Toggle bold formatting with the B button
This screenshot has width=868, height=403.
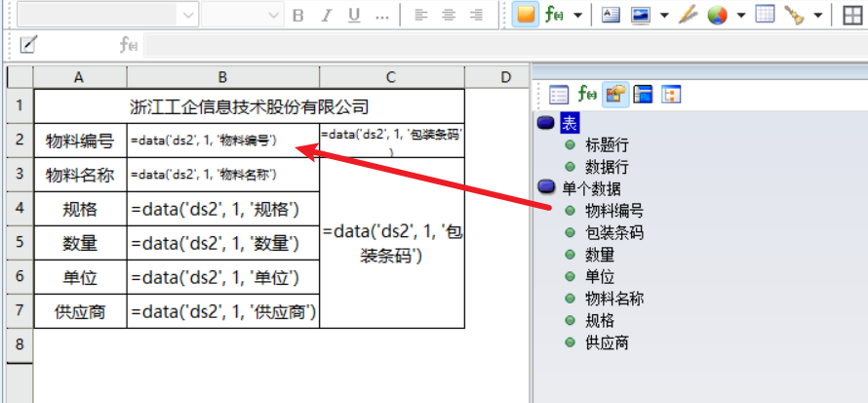coord(297,16)
